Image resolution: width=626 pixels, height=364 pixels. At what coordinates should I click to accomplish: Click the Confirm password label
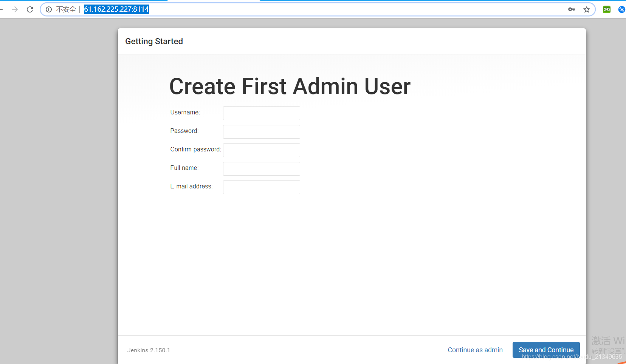(x=195, y=149)
